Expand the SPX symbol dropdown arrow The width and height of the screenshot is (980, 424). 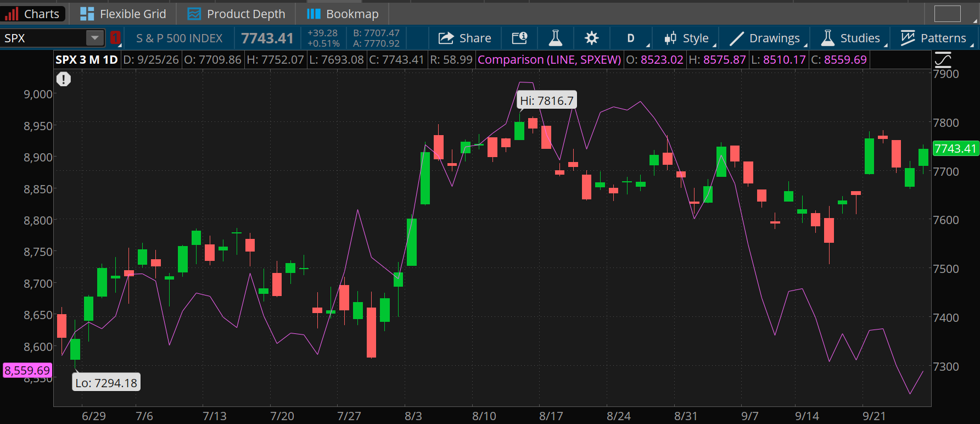[95, 38]
